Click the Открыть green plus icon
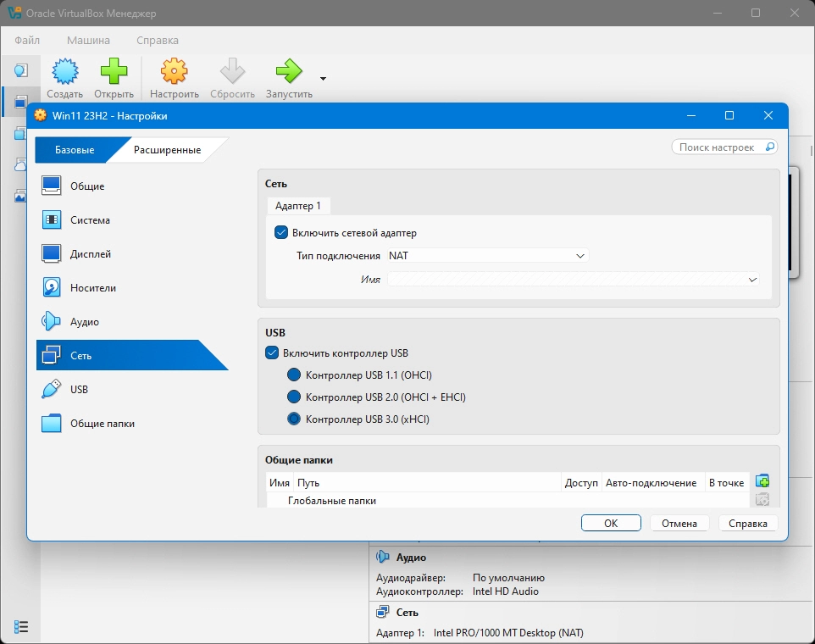 click(x=114, y=71)
